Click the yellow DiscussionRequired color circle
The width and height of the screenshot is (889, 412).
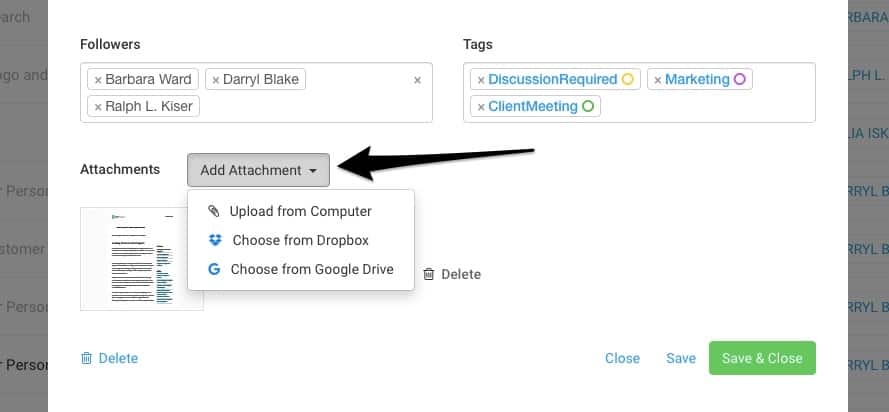tap(628, 79)
